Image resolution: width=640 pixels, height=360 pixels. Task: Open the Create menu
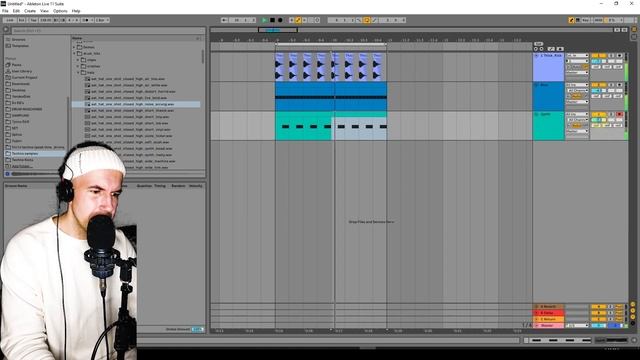[30, 11]
